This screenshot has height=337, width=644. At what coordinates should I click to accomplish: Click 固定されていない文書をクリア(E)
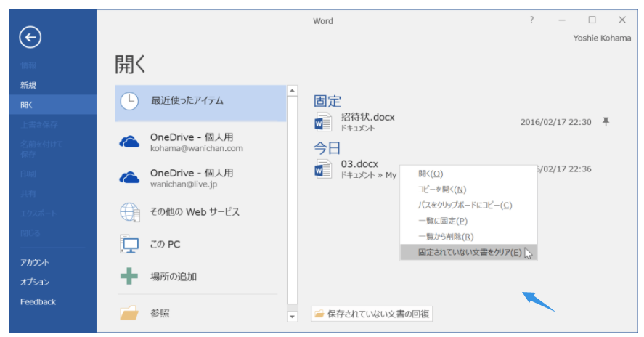click(468, 252)
